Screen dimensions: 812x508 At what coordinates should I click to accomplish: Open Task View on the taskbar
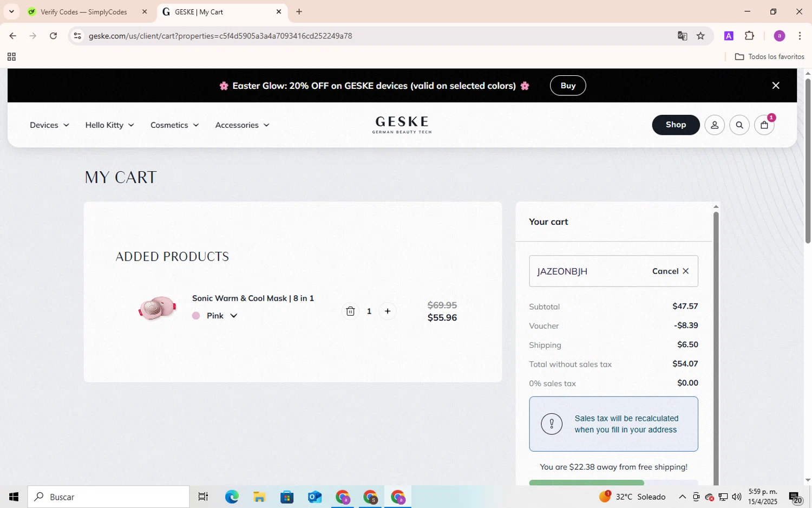pos(203,497)
